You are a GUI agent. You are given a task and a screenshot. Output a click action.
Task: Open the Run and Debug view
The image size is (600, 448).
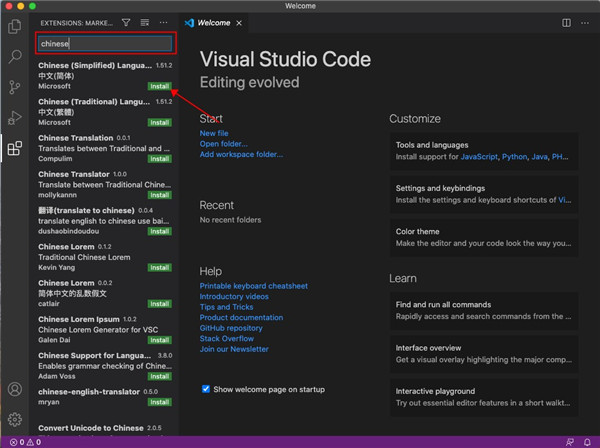[x=14, y=118]
